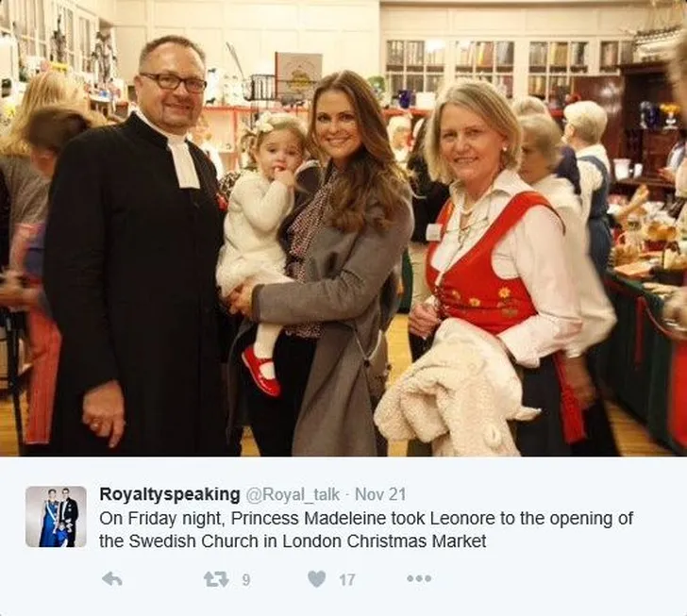The height and width of the screenshot is (616, 687).
Task: Open the @Royal_talk handle link
Action: pyautogui.click(x=293, y=494)
